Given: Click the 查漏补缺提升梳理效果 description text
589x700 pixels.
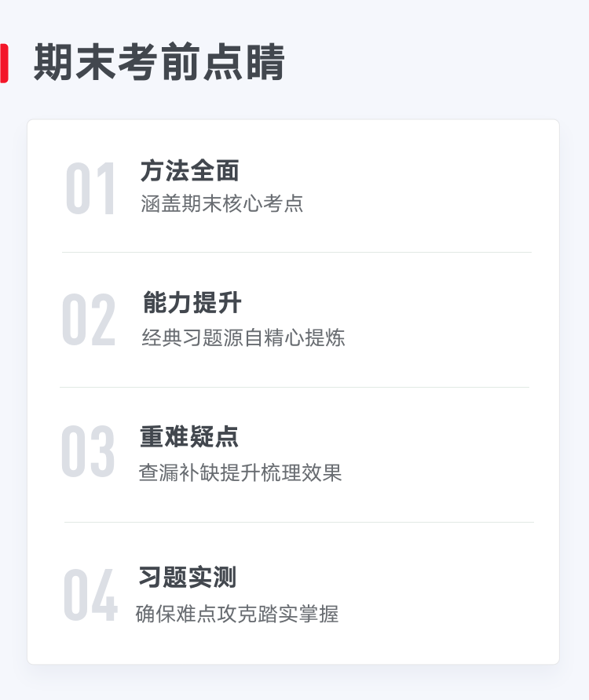Looking at the screenshot, I should coord(240,472).
